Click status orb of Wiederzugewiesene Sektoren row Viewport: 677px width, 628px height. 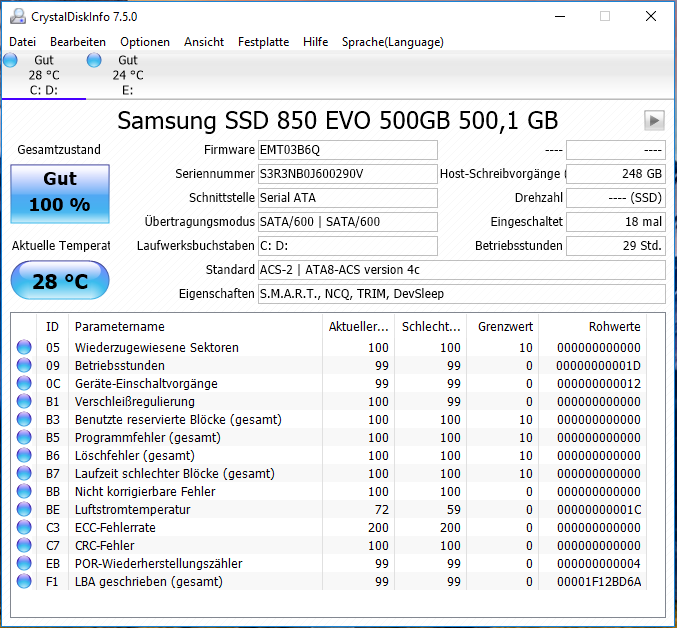click(x=24, y=347)
